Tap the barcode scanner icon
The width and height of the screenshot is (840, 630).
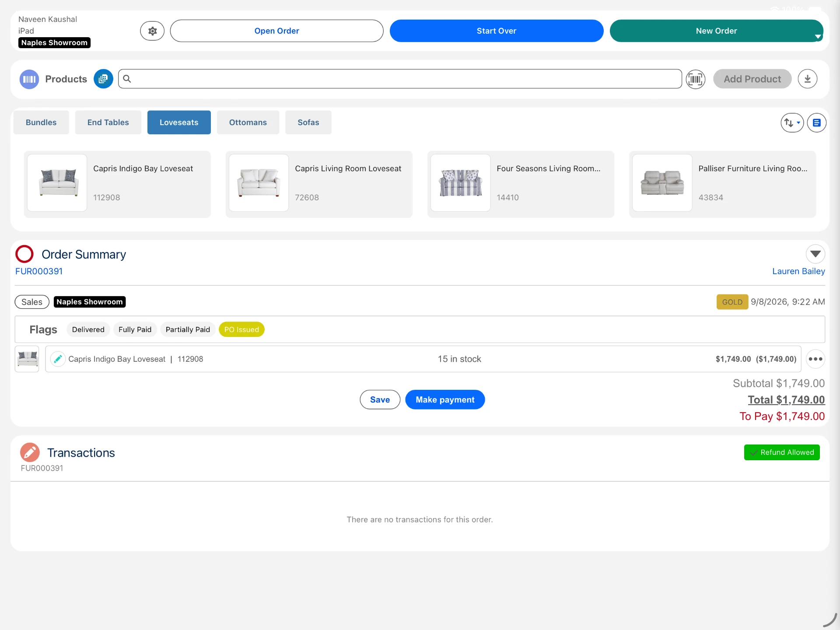coord(695,79)
